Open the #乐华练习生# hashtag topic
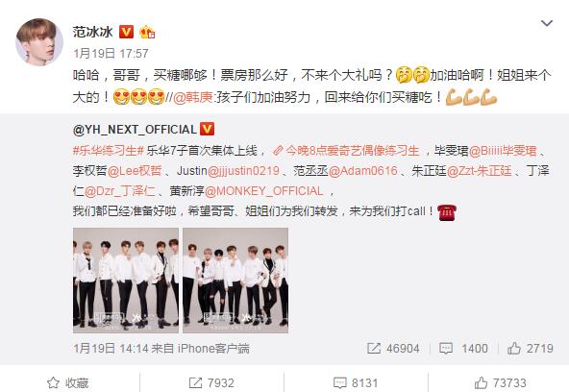 pos(109,151)
